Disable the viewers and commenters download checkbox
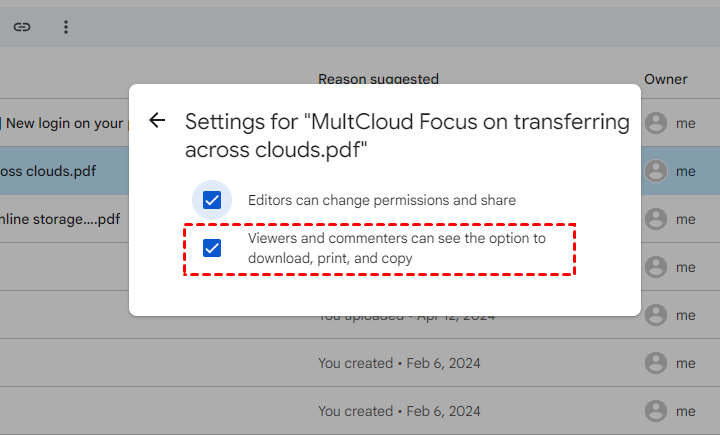 coord(212,248)
